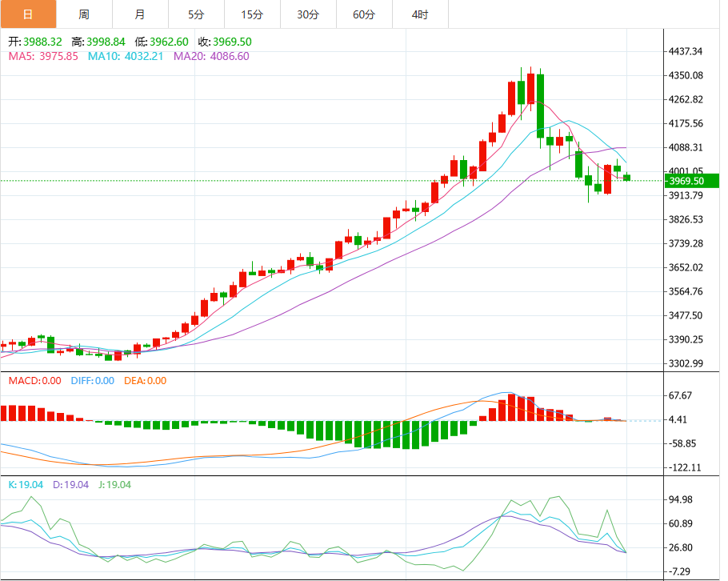Open the 月 monthly timeframe tab

tap(140, 14)
